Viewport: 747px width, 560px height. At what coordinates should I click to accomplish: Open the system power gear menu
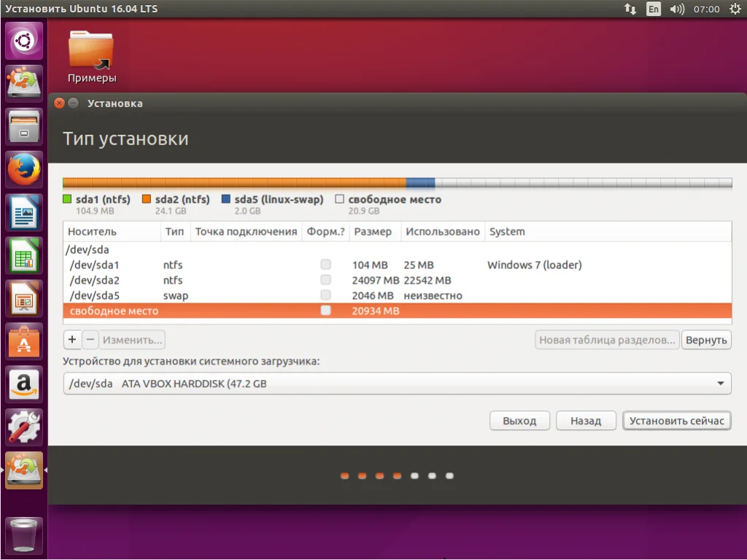point(735,9)
